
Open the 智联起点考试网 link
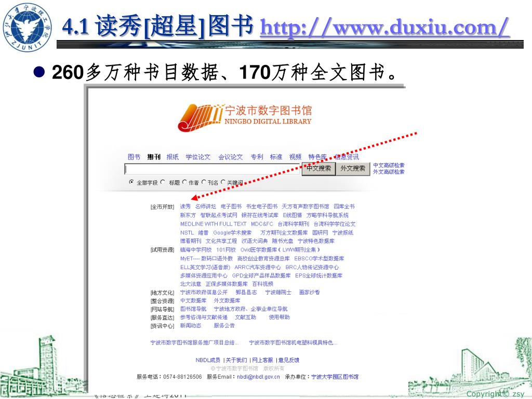point(219,215)
